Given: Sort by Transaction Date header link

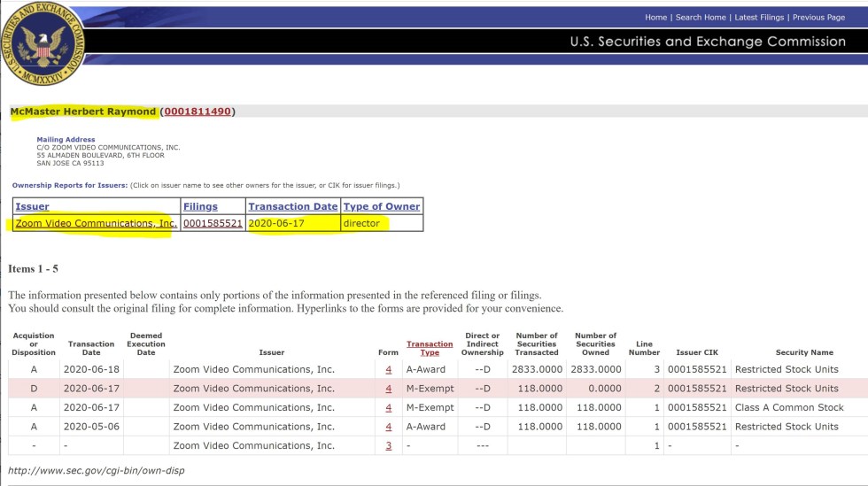Looking at the screenshot, I should click(x=293, y=206).
